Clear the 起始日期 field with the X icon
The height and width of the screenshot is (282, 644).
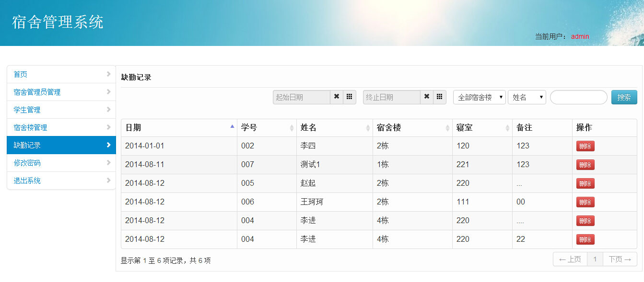tap(336, 97)
